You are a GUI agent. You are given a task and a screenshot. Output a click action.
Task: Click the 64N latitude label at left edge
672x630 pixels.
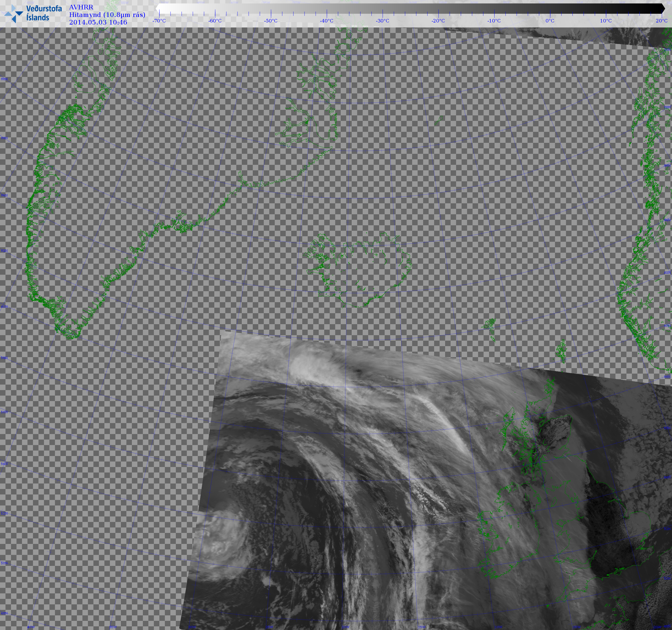pos(4,195)
